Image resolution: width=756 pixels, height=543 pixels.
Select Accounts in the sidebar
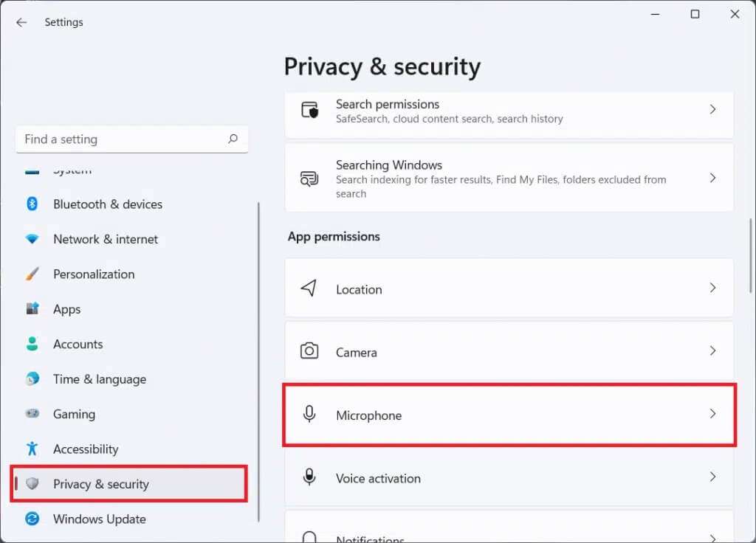pyautogui.click(x=78, y=345)
